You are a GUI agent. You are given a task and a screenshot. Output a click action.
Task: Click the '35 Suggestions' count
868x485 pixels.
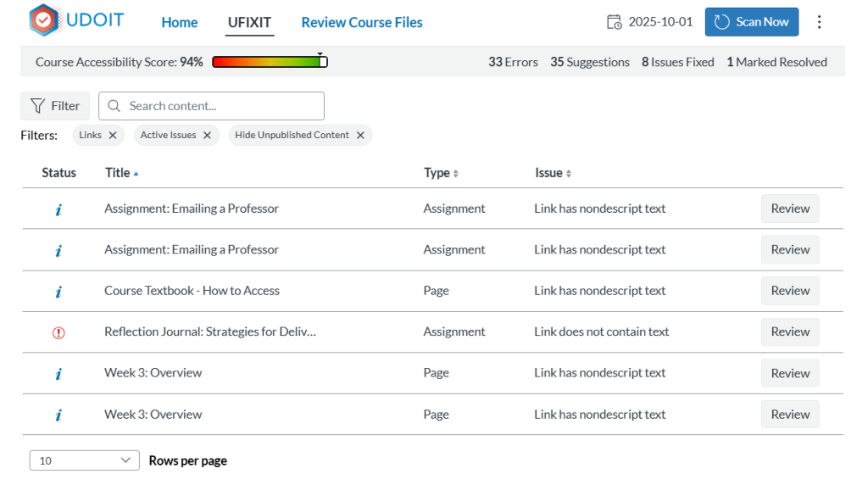(x=590, y=62)
